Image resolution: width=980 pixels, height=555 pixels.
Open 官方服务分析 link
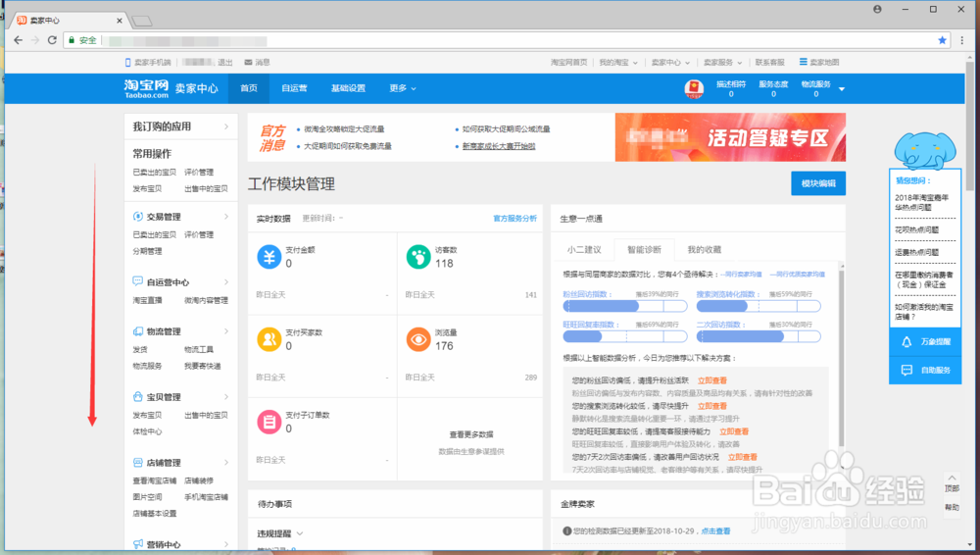click(x=514, y=219)
